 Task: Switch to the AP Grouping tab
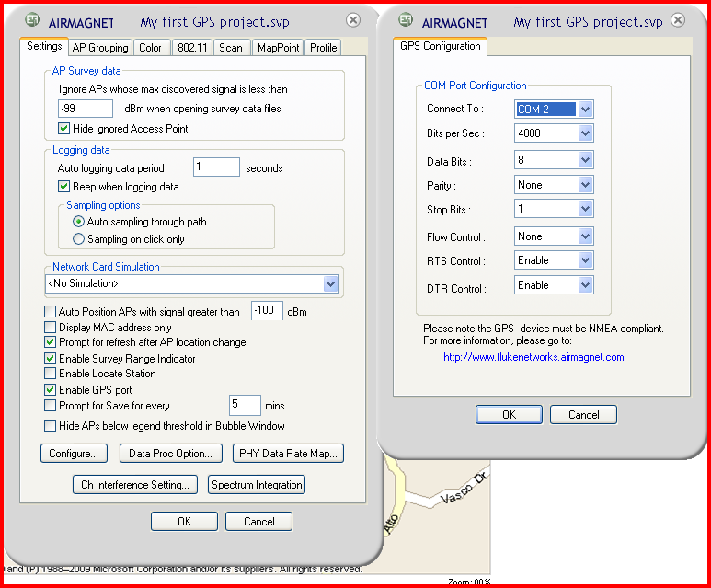coord(100,48)
